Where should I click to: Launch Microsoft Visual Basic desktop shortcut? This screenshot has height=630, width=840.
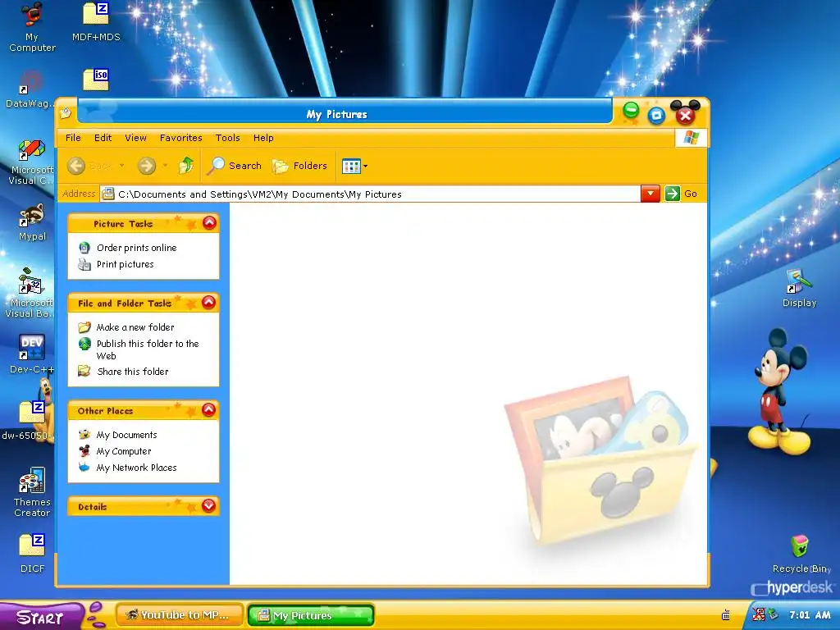coord(30,293)
